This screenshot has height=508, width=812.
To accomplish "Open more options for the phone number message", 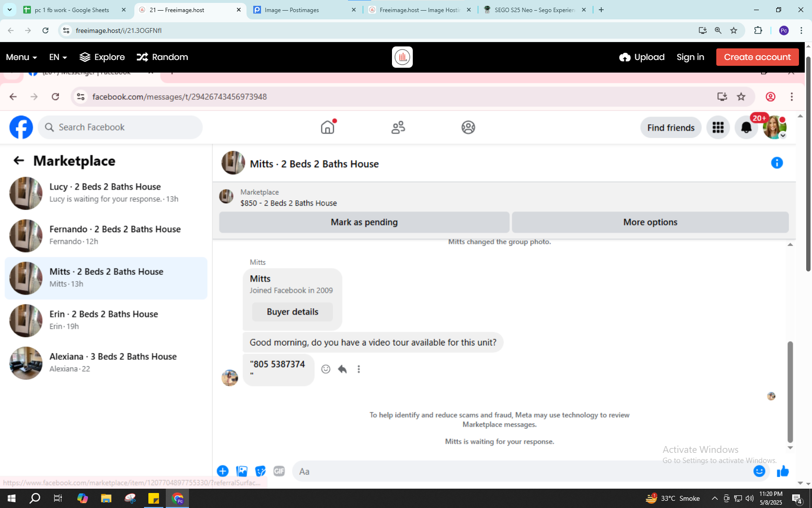I will coord(359,369).
